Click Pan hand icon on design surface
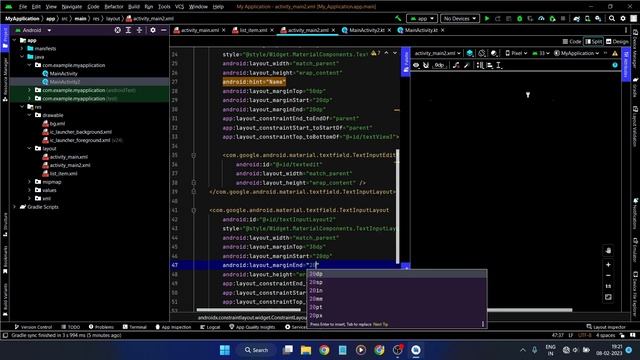Viewport: 640px width, 360px height. 608,251
